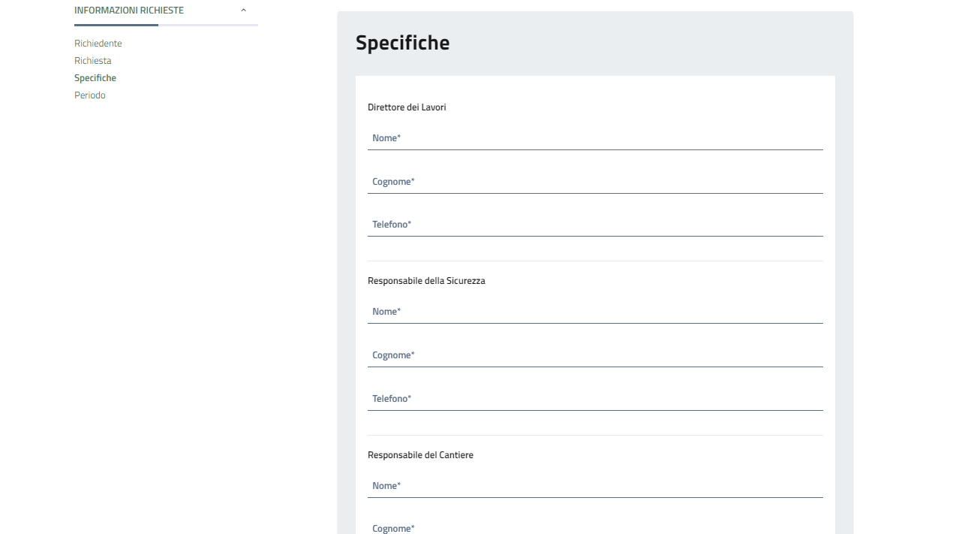The width and height of the screenshot is (980, 534).
Task: Click Responsabile della Sicurezza Cognome field
Action: point(594,355)
